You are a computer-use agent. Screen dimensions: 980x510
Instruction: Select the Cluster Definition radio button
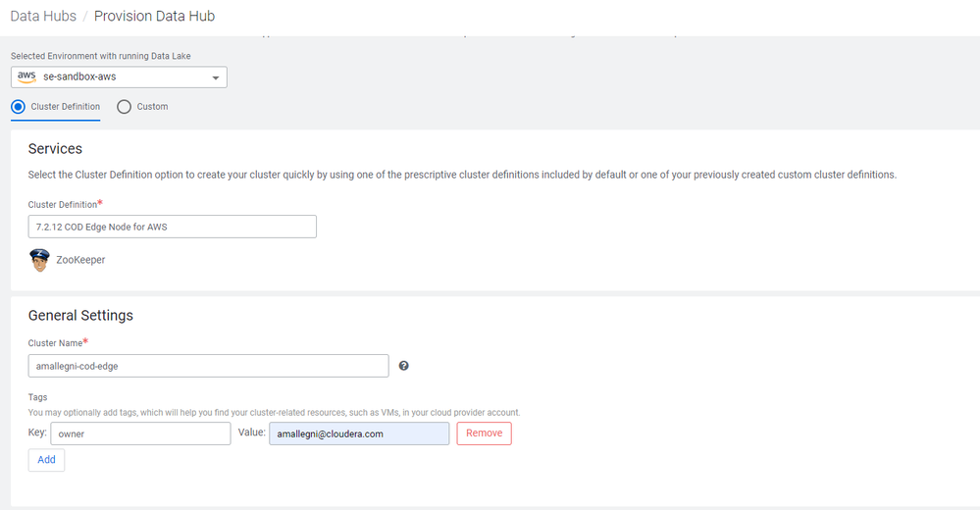point(18,107)
